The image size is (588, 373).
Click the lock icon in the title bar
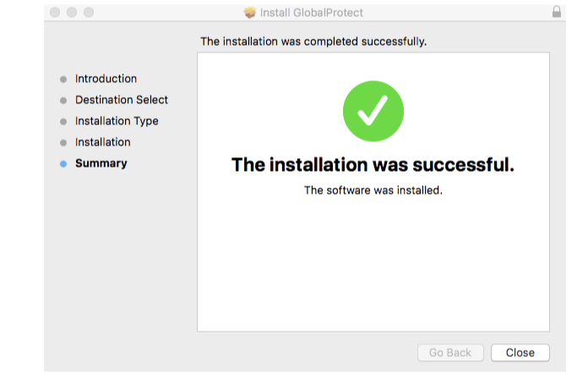556,13
